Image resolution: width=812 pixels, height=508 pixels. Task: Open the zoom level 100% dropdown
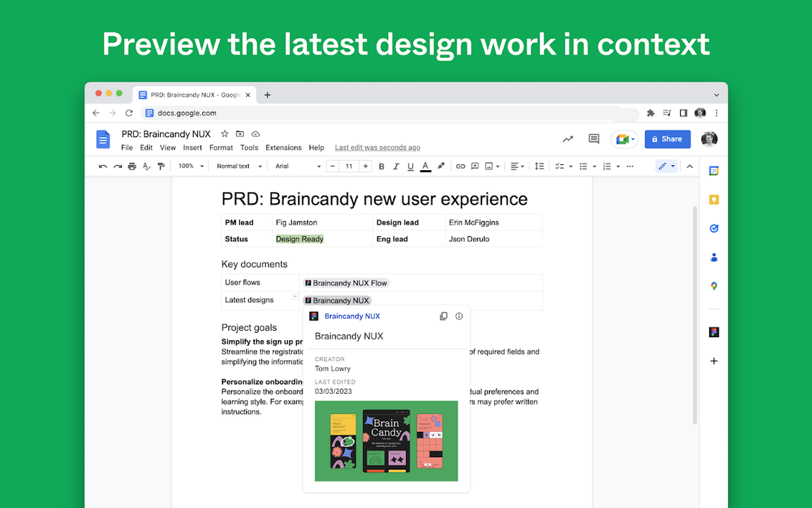click(191, 167)
